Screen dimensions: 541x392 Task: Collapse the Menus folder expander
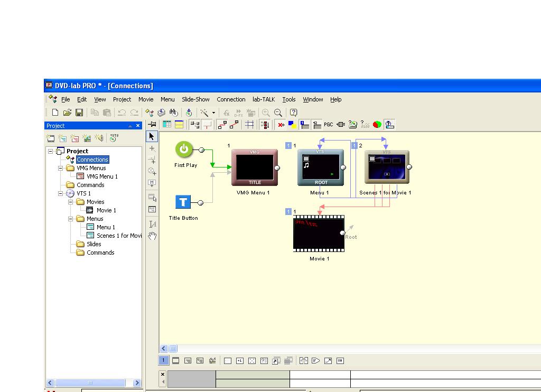click(x=70, y=219)
